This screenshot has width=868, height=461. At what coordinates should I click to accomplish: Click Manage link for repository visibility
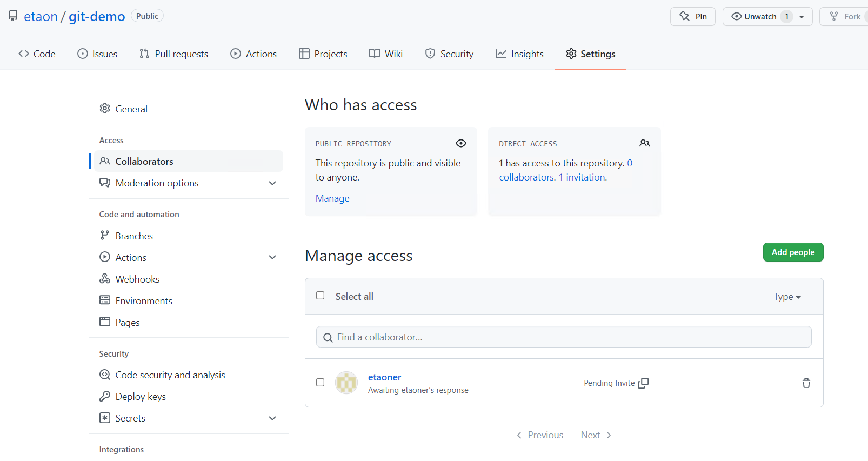click(332, 198)
